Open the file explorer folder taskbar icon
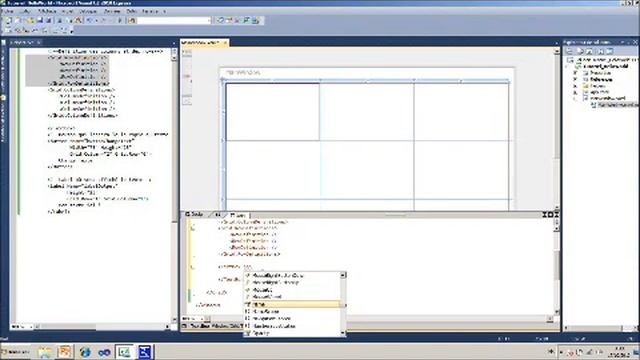 pyautogui.click(x=45, y=352)
